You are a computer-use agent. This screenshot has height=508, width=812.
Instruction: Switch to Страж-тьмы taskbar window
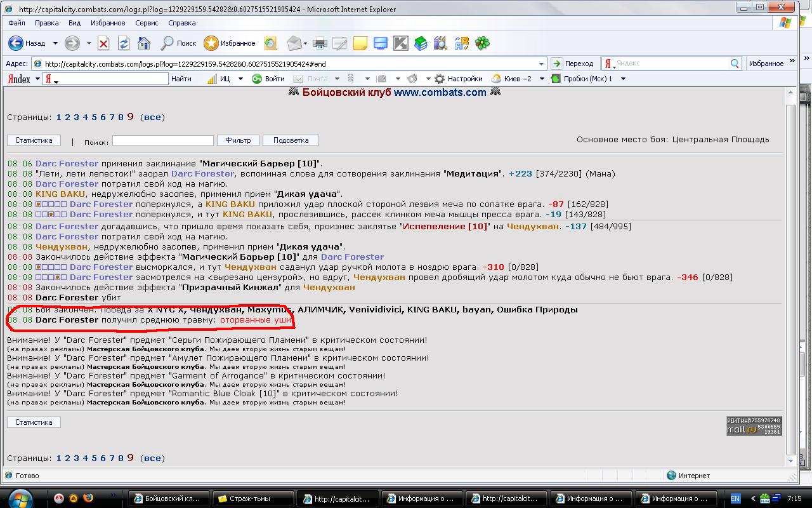[x=253, y=498]
